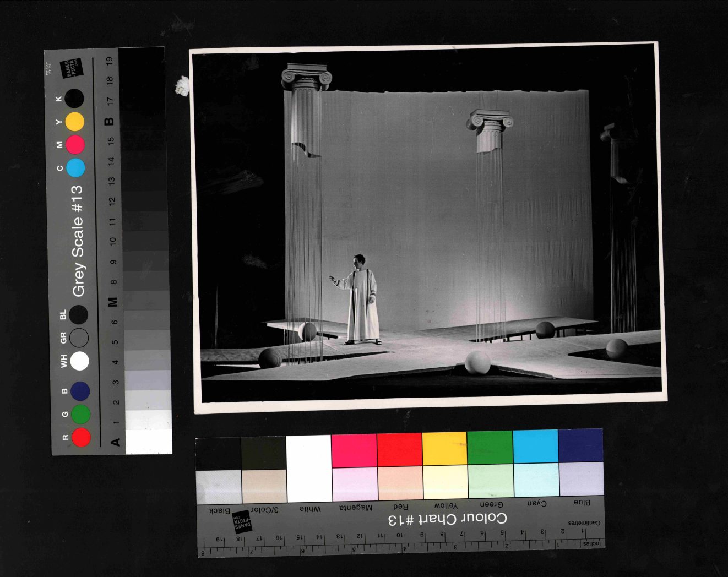Select the saturated green swatch on colour chart
Screen dimensions: 728x577
pos(490,448)
